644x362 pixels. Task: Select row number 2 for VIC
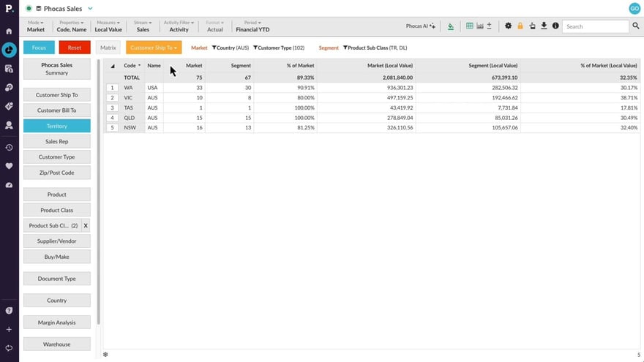112,98
